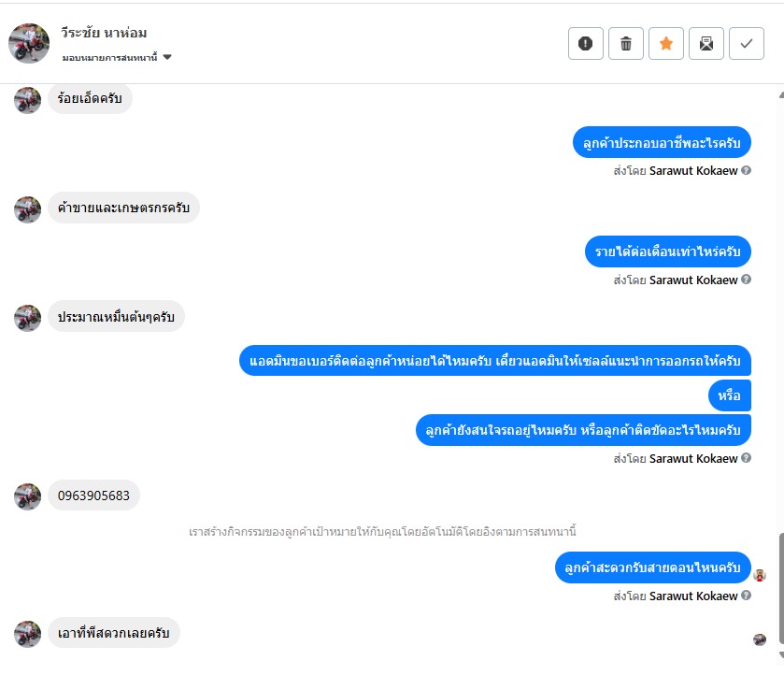Click help icon beside first Sarawut Kokaew

pyautogui.click(x=746, y=170)
